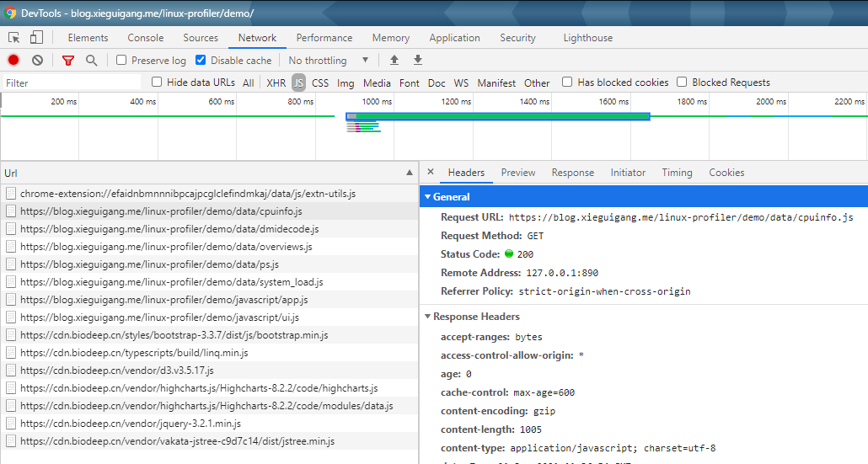
Task: Click the export HAR download arrow
Action: [x=418, y=61]
